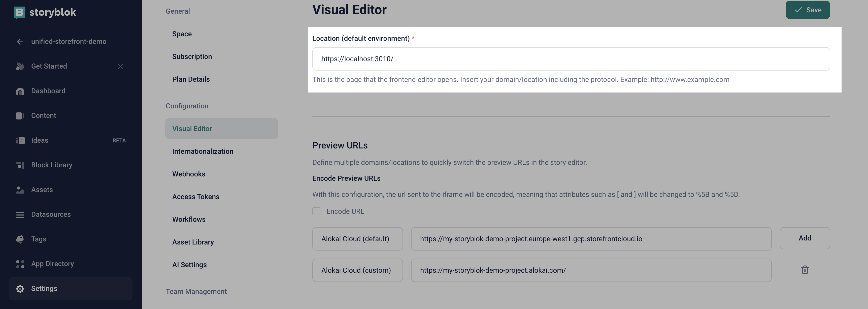Open the App Directory
Screen dimensions: 868x309
53,263
